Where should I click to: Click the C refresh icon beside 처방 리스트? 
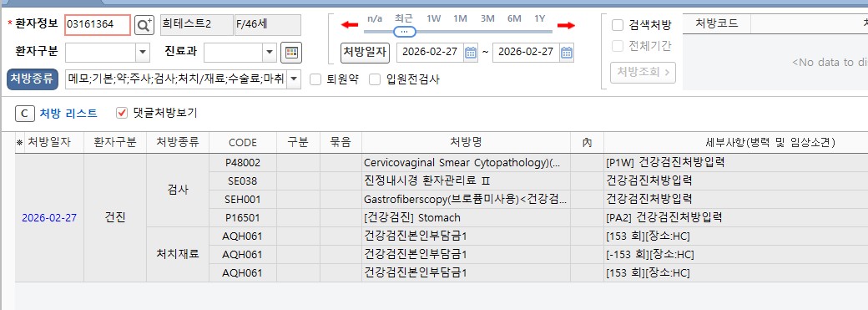point(24,113)
